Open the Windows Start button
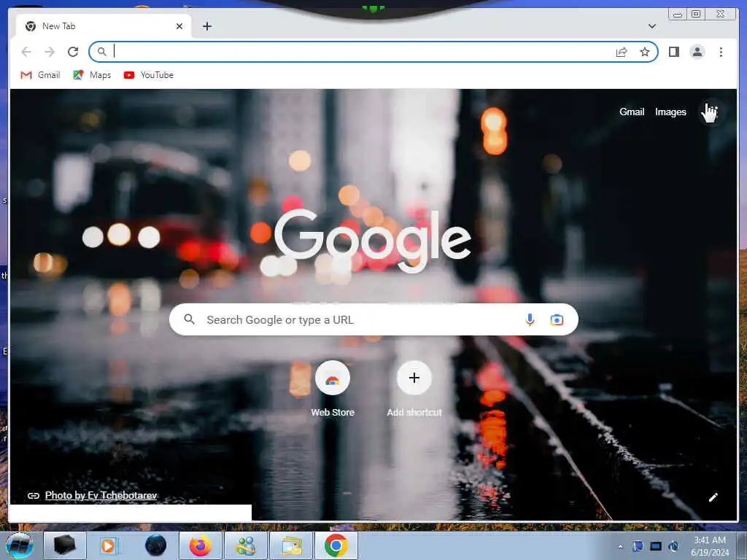The image size is (747, 560). [x=19, y=545]
